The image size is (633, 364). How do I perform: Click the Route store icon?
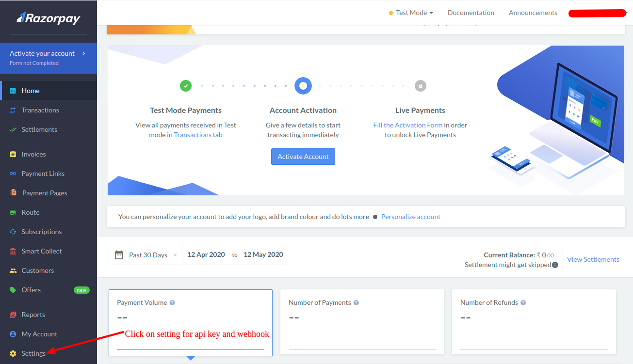tap(13, 212)
